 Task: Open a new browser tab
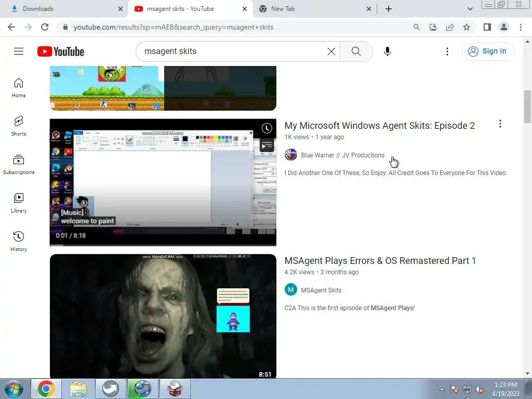(389, 9)
